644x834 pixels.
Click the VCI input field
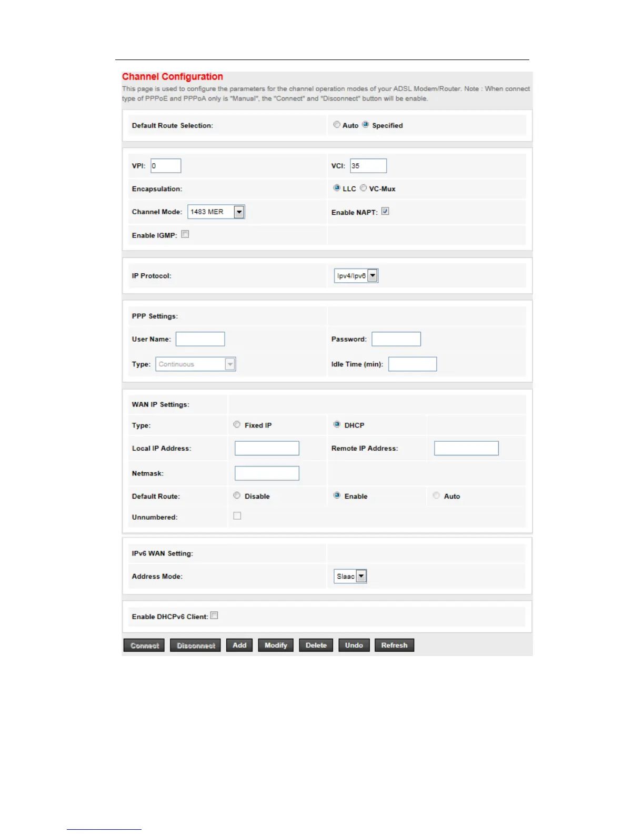click(368, 166)
